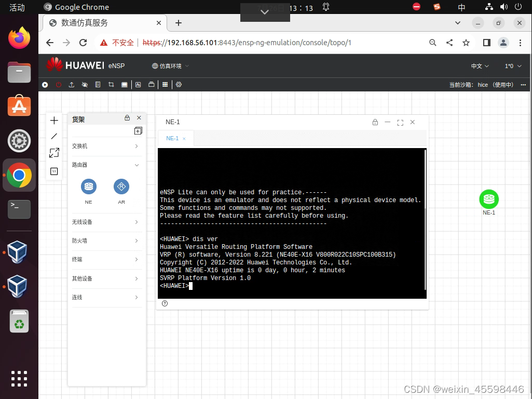
Task: Click the upload/export icon in toolbar
Action: (71, 85)
